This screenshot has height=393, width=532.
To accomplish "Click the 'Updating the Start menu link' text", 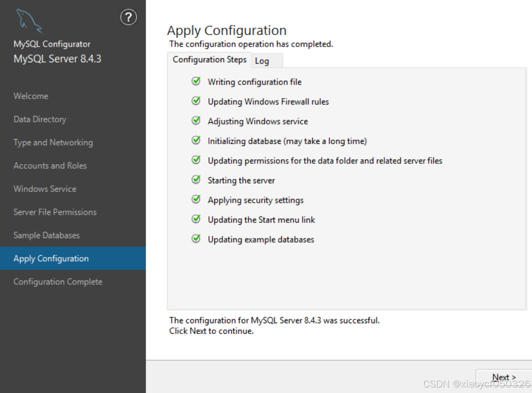I will coord(261,220).
